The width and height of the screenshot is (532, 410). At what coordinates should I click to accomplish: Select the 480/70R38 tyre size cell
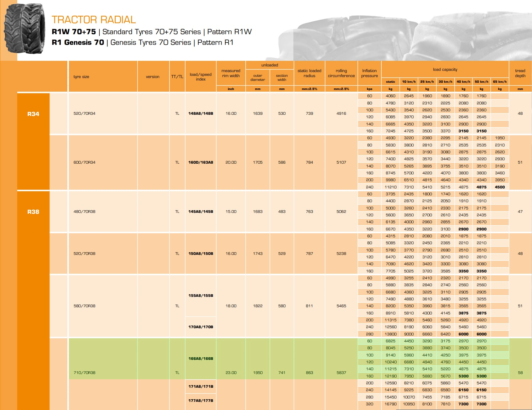pos(85,212)
